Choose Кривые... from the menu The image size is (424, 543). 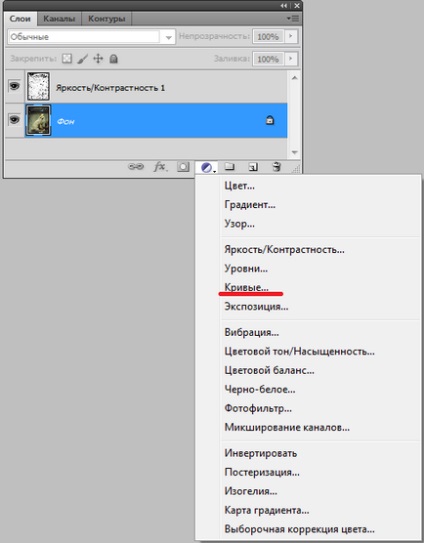point(246,287)
